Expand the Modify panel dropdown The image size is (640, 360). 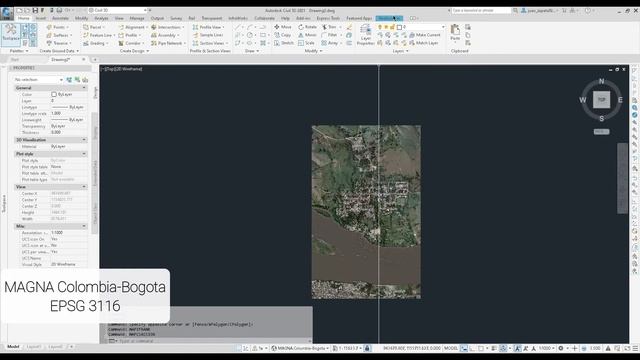point(313,51)
